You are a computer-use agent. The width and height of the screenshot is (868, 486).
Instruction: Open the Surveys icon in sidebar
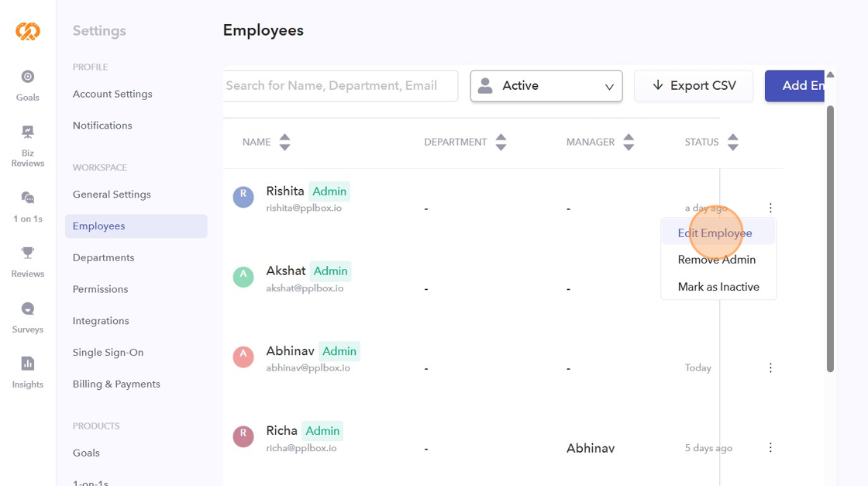pyautogui.click(x=28, y=308)
